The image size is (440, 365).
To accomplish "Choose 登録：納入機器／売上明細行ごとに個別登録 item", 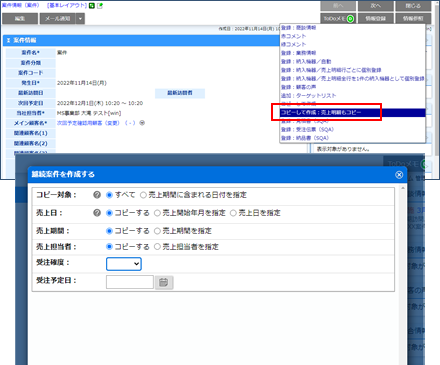I will coord(331,70).
